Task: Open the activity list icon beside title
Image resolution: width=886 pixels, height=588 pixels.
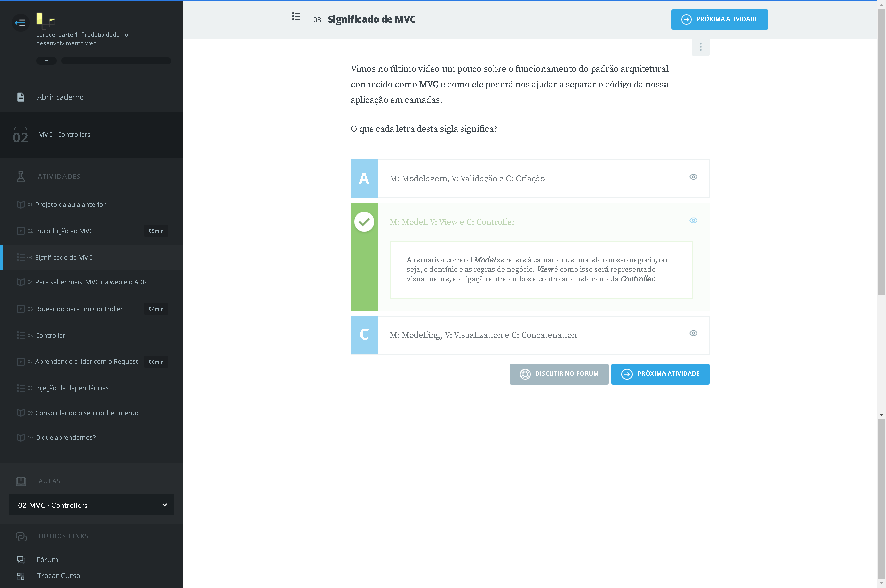Action: 296,17
